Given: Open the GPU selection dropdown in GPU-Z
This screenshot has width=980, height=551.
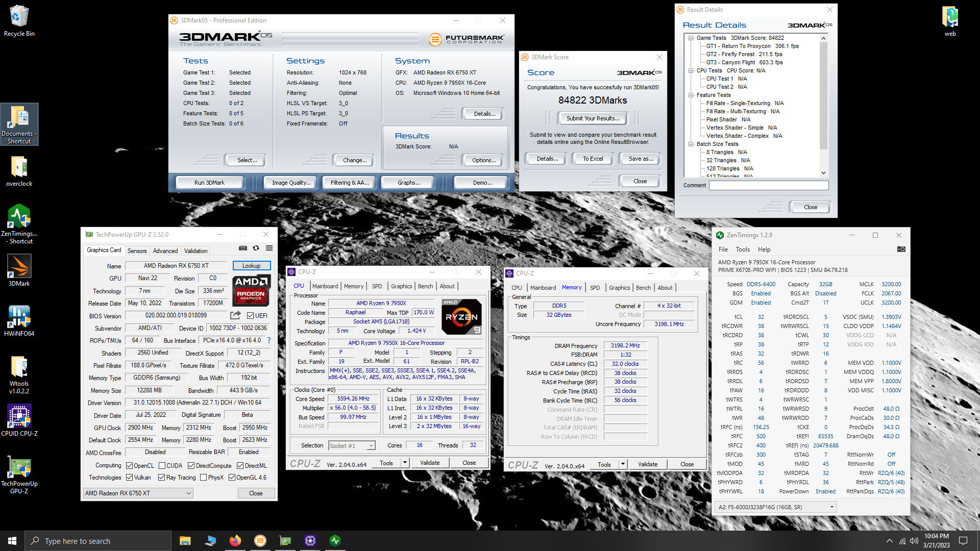Looking at the screenshot, I should pyautogui.click(x=138, y=493).
